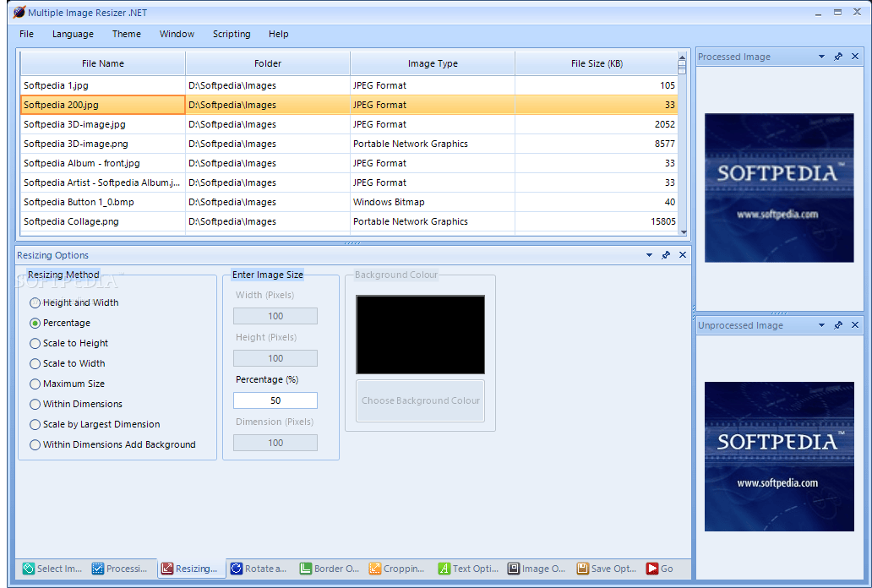Open the Unprocessed Image panel dropdown arrow

[821, 325]
